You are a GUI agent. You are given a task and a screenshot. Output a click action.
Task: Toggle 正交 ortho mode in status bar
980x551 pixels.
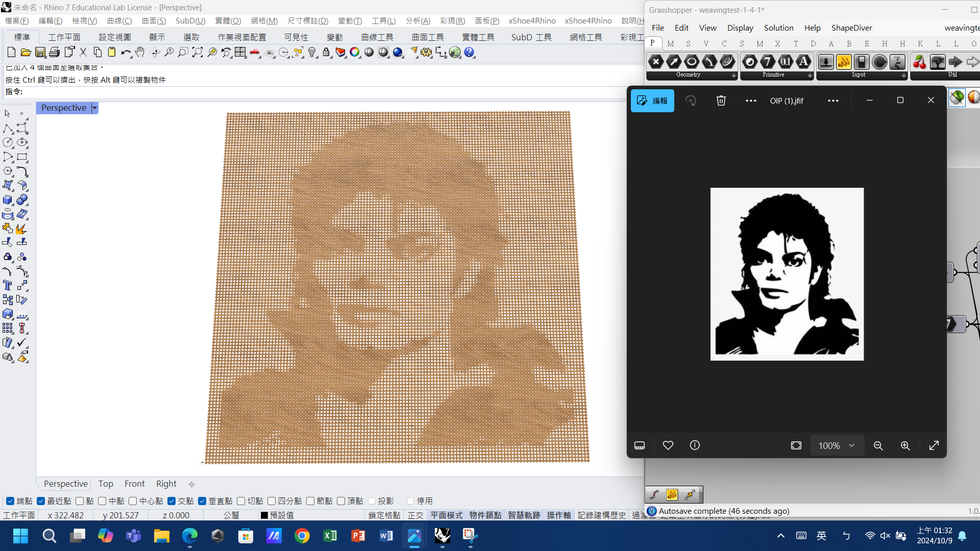coord(415,515)
